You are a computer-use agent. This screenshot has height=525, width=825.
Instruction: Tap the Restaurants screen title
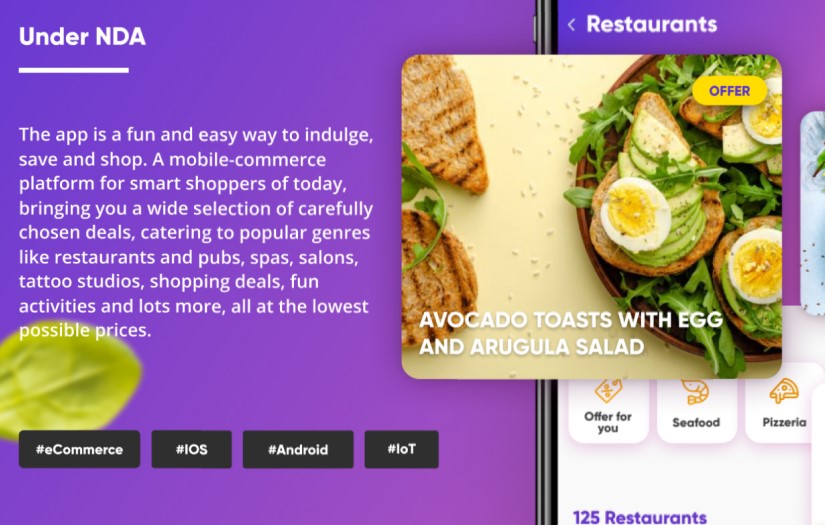pyautogui.click(x=651, y=24)
